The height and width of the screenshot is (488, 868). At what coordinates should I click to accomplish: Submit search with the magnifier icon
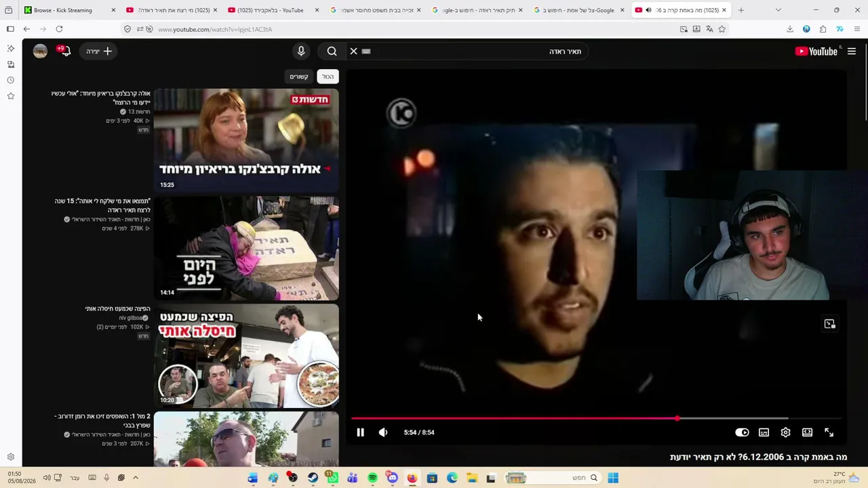pyautogui.click(x=332, y=52)
